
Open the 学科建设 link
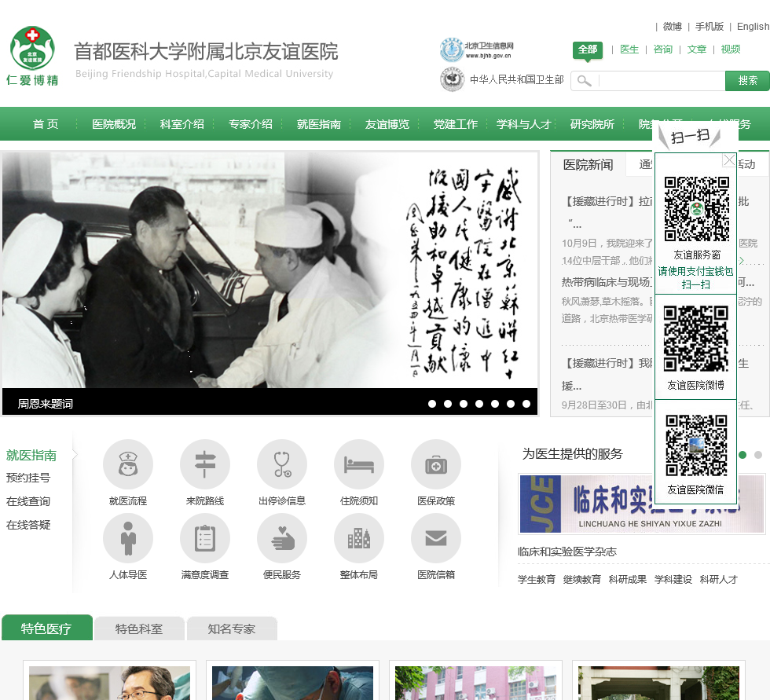click(x=673, y=579)
